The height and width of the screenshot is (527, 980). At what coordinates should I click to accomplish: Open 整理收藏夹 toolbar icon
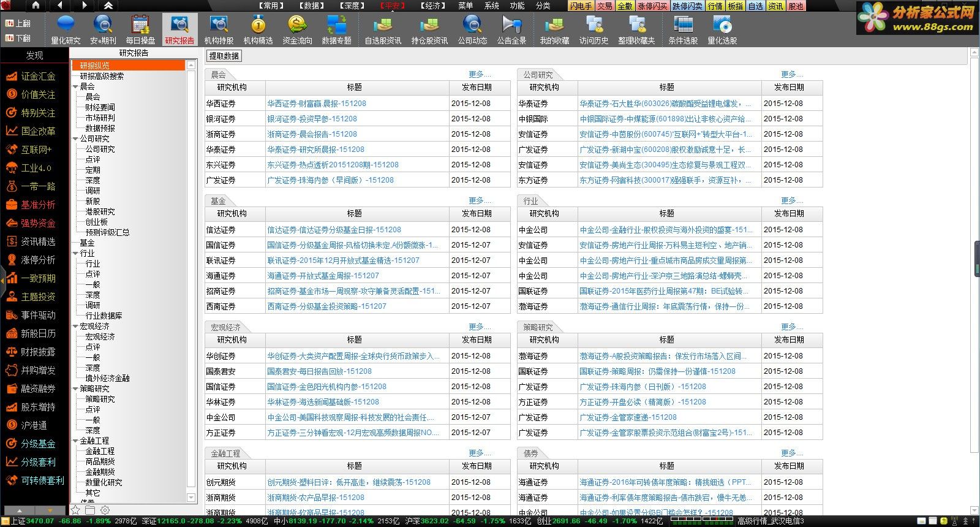tap(636, 29)
